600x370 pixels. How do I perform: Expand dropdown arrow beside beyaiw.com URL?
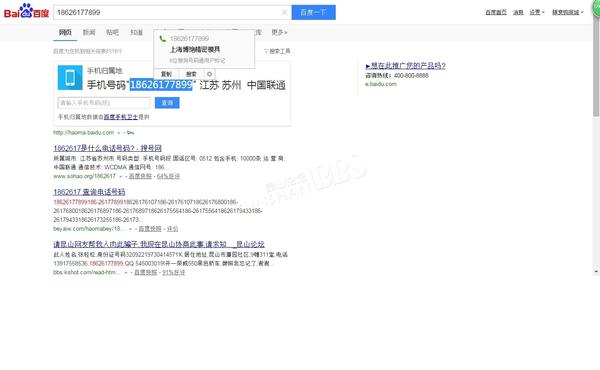pyautogui.click(x=130, y=229)
